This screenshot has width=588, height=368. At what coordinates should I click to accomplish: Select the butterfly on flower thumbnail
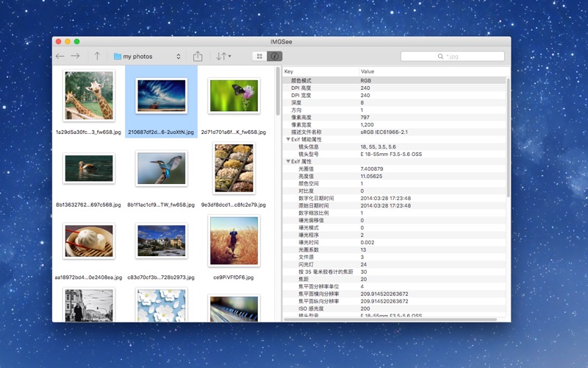click(234, 96)
